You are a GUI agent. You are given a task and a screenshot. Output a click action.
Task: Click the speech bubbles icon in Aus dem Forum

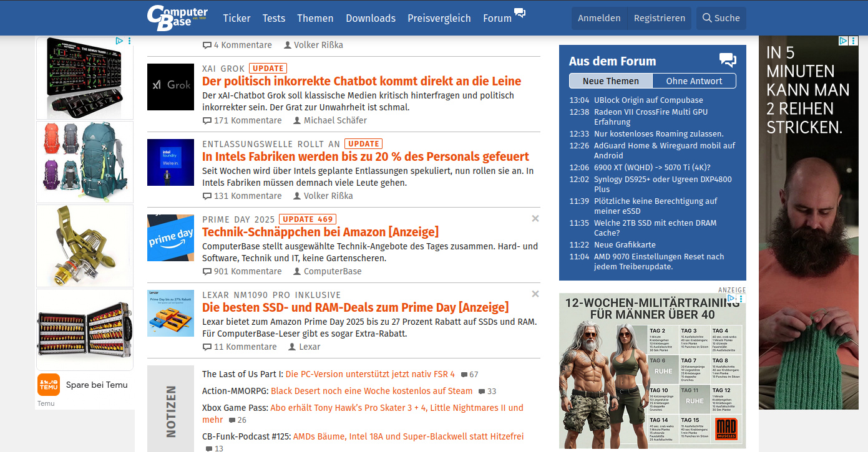pyautogui.click(x=728, y=60)
